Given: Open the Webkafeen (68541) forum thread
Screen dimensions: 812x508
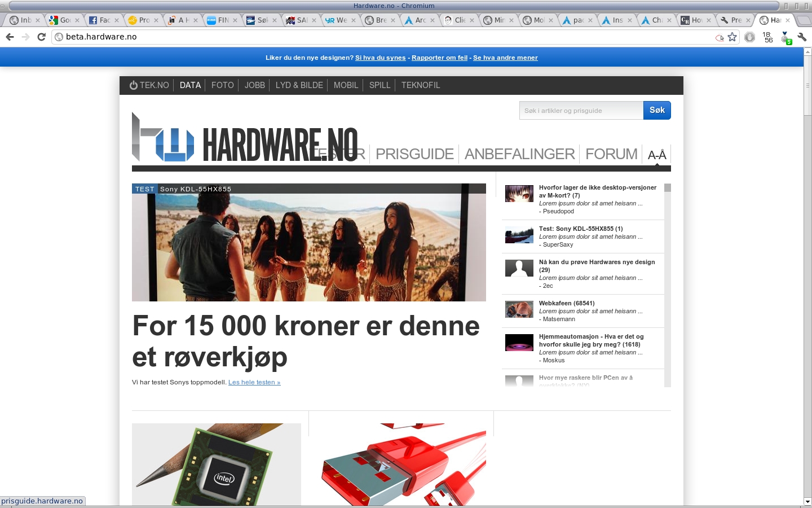Looking at the screenshot, I should point(567,303).
